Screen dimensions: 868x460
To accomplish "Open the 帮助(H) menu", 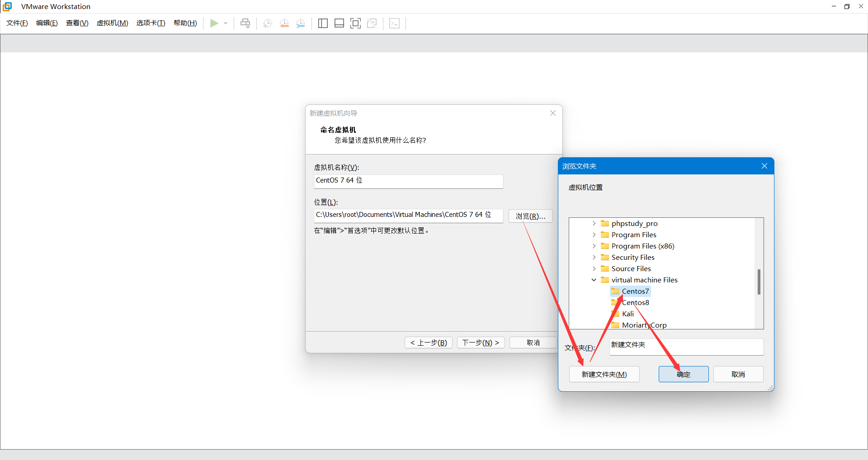I will point(185,23).
